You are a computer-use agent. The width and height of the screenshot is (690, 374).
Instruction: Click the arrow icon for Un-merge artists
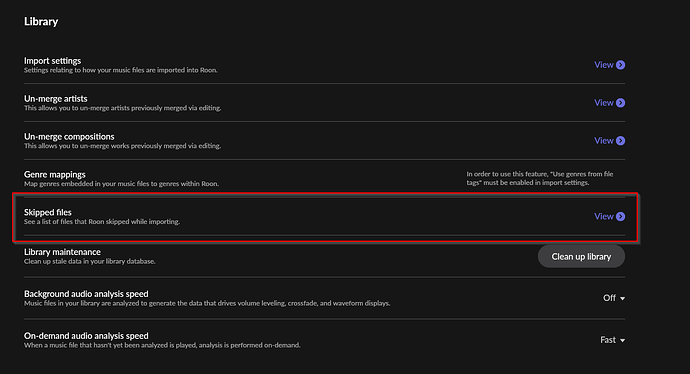620,103
